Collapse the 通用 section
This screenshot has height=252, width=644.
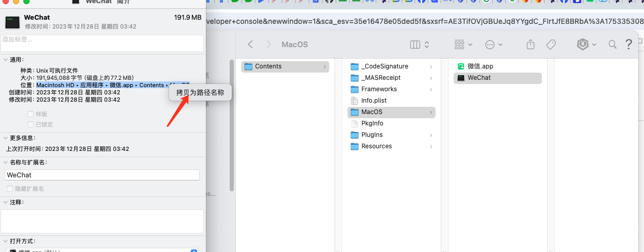click(5, 60)
